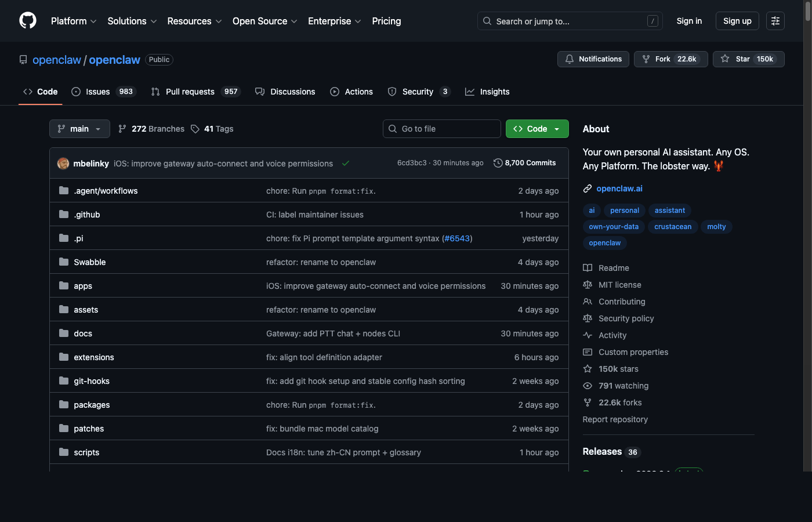The width and height of the screenshot is (812, 522).
Task: Select the Readme book icon
Action: tap(588, 267)
